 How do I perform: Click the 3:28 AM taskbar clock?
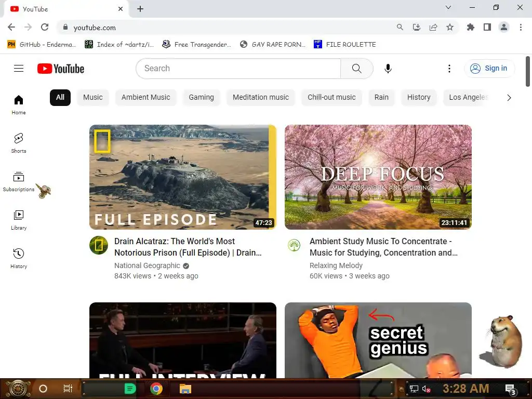pos(466,389)
